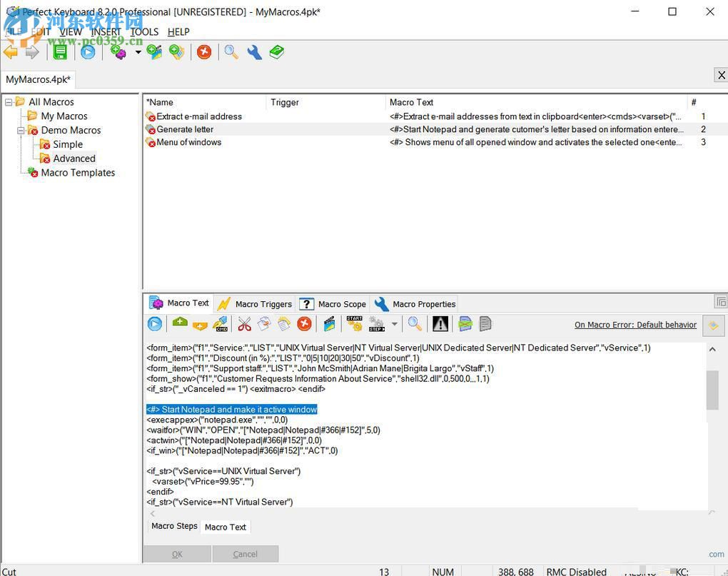Run the macro with the editor's blue play icon
Screen dimensions: 728x576
point(155,323)
